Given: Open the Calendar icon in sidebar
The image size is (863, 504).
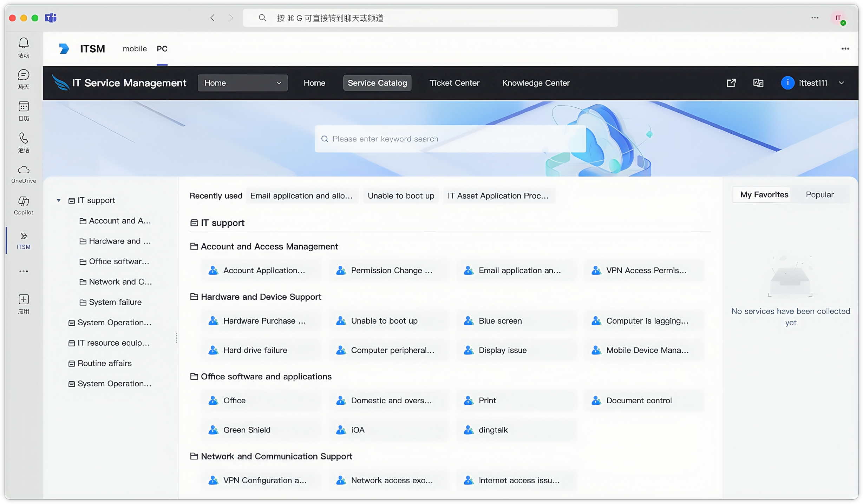Looking at the screenshot, I should coord(24,107).
